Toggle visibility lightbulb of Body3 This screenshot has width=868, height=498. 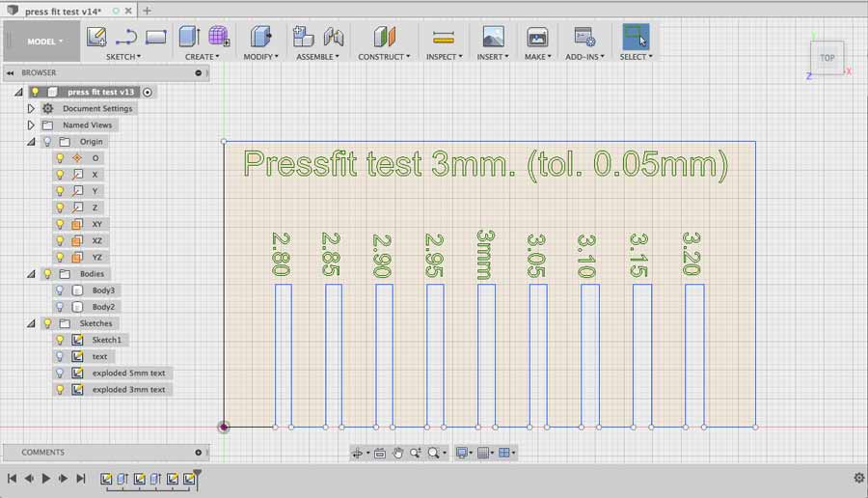click(60, 290)
